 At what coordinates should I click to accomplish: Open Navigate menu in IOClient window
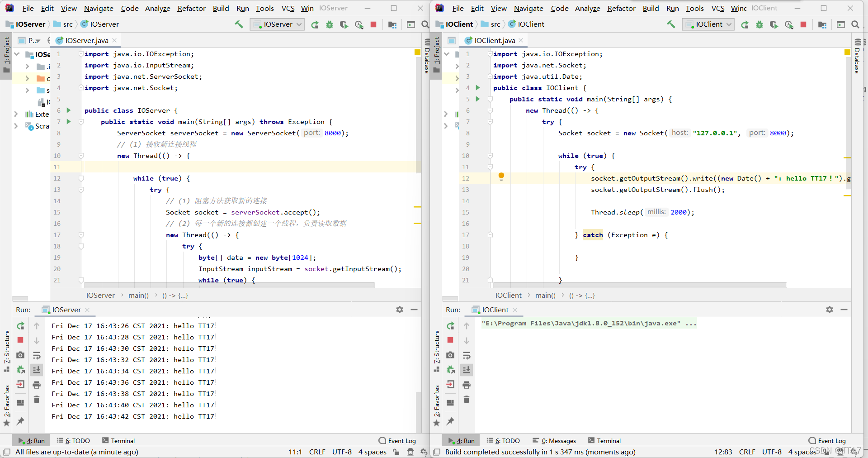coord(528,8)
